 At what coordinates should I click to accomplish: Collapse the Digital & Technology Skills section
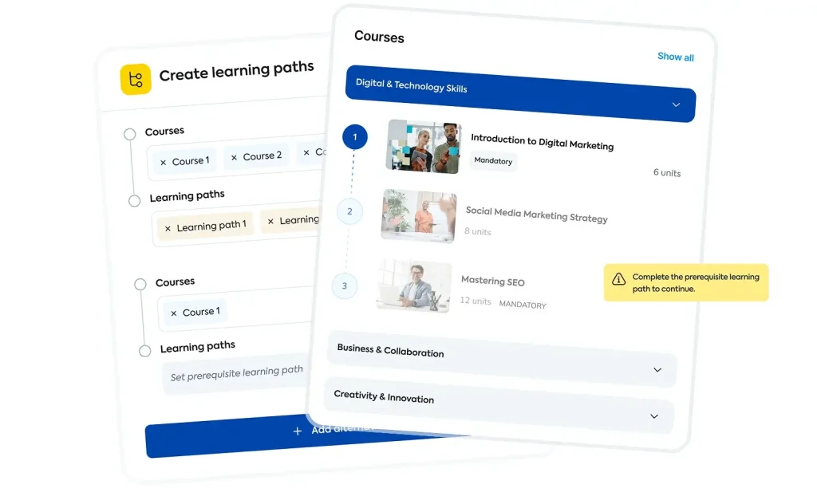tap(676, 104)
